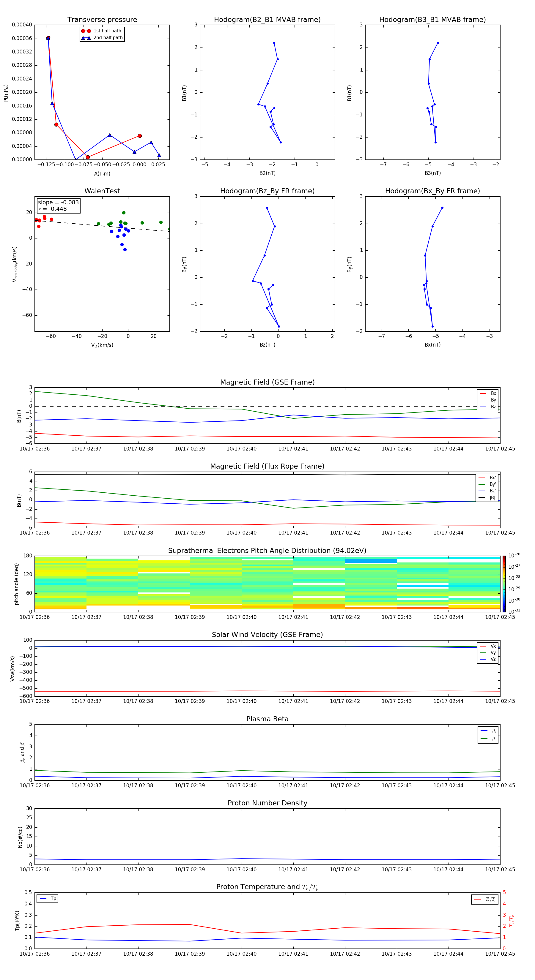Click the pitch angle flux colorbar
This screenshot has width=535, height=980.
tap(504, 584)
